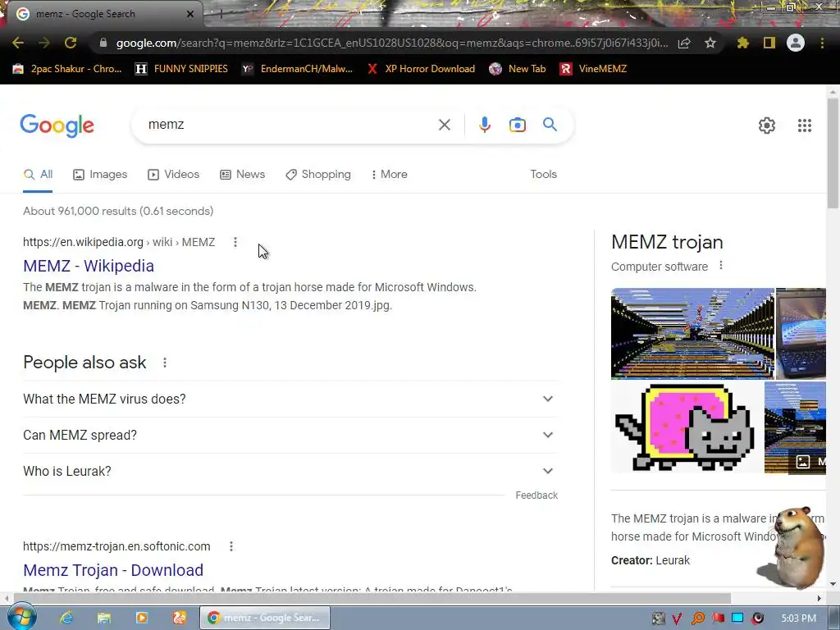
Task: Switch to the News tab
Action: (x=243, y=175)
